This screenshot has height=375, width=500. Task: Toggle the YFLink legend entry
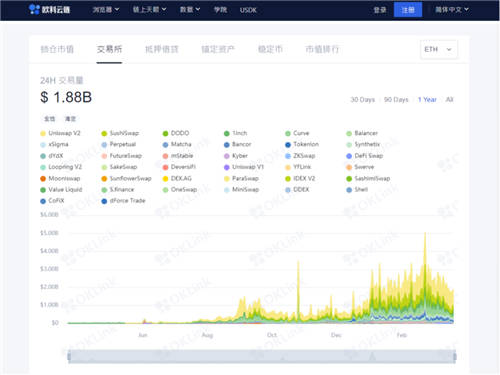(x=298, y=167)
